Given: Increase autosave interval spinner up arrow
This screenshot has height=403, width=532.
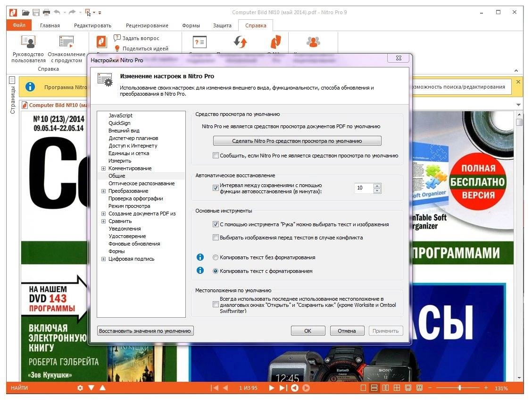Looking at the screenshot, I should tap(377, 185).
